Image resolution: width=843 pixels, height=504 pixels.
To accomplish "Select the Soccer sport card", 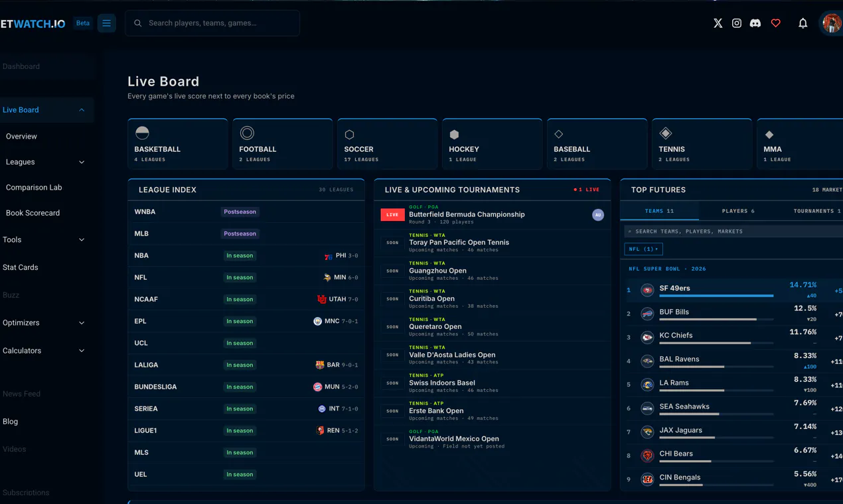I will point(387,144).
